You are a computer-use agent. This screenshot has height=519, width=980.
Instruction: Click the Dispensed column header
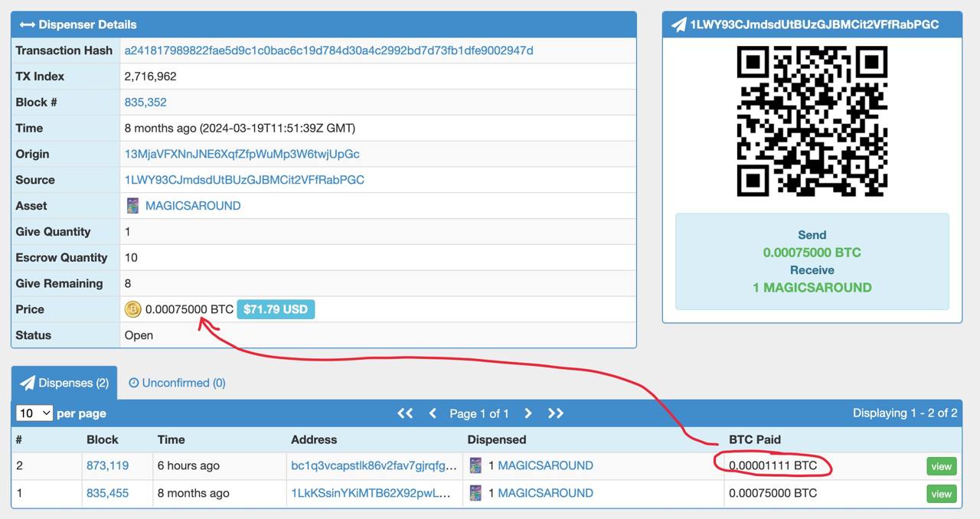tap(497, 439)
